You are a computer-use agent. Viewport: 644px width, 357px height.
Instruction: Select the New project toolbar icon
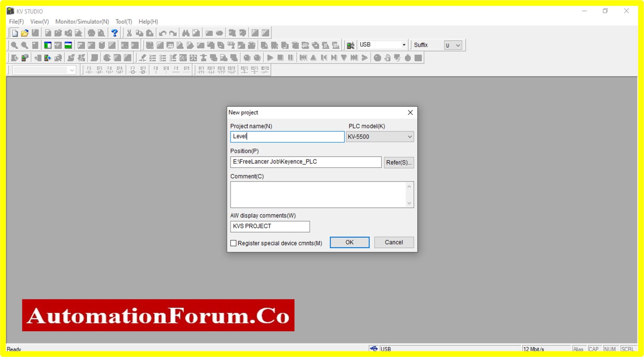(x=14, y=33)
